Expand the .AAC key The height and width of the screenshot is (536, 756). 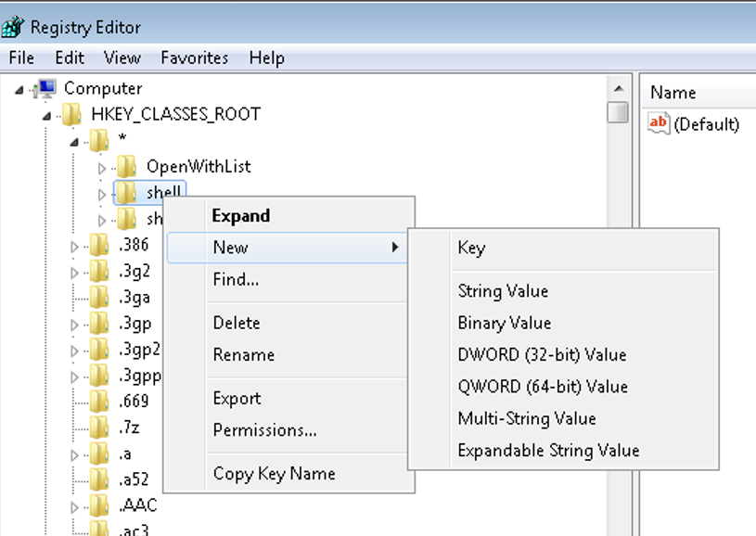[74, 507]
